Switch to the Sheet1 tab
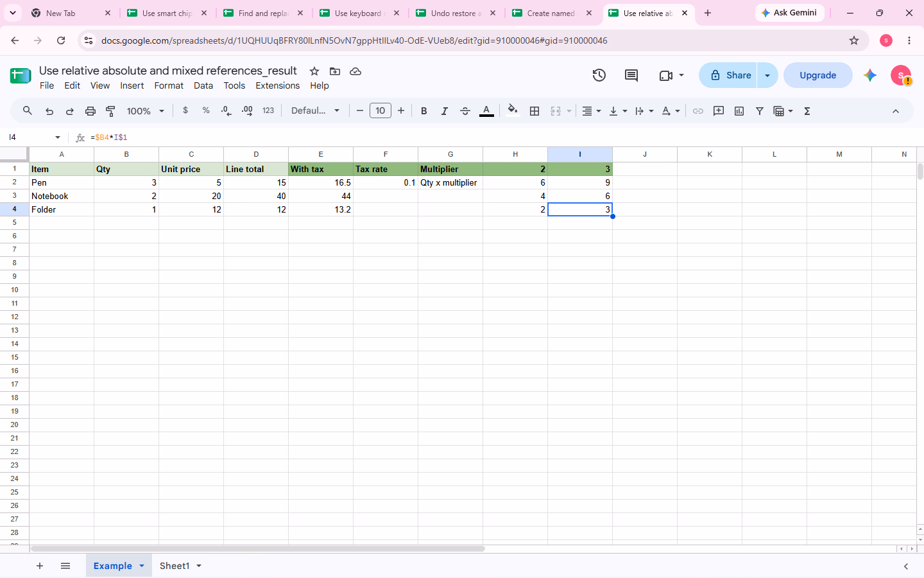This screenshot has width=924, height=578. (x=175, y=566)
